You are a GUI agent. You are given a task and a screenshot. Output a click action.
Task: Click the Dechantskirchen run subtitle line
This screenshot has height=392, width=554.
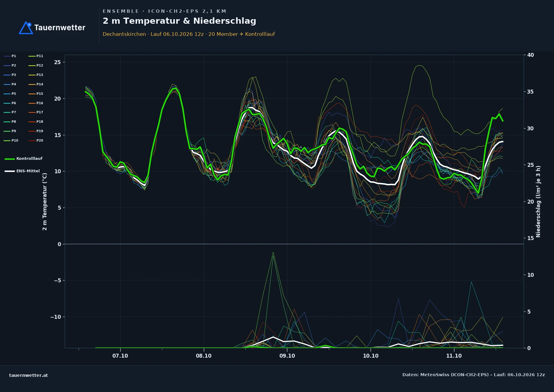click(x=189, y=34)
